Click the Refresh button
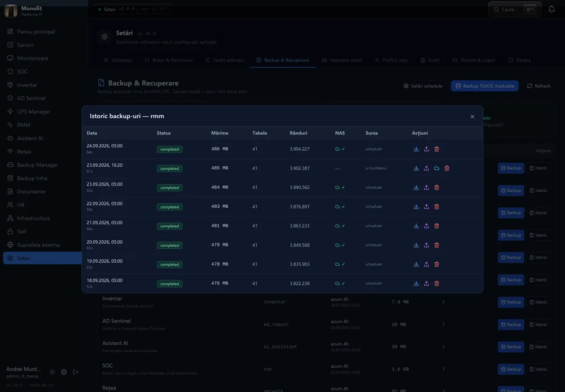This screenshot has height=392, width=565. point(539,86)
